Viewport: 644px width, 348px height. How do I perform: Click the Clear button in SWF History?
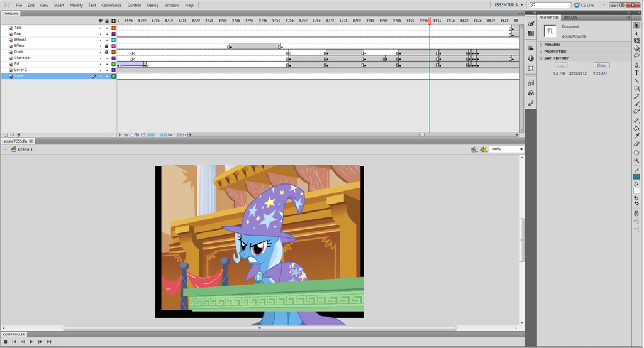click(601, 65)
